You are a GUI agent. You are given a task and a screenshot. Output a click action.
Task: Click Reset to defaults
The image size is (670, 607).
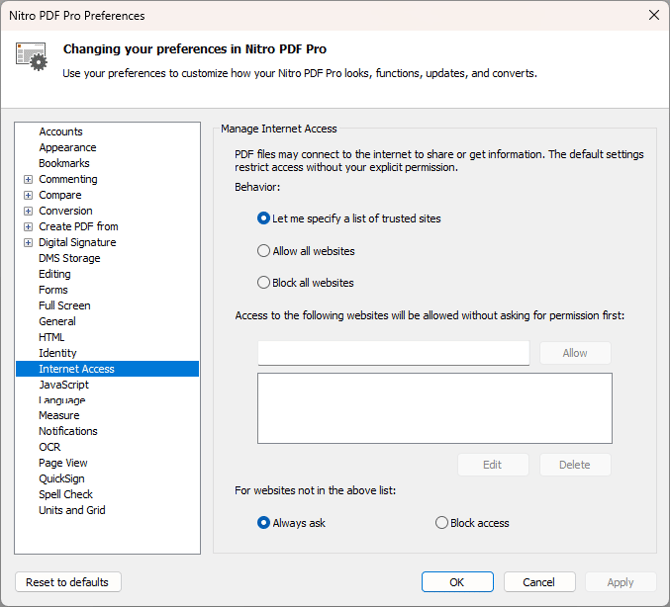point(68,582)
